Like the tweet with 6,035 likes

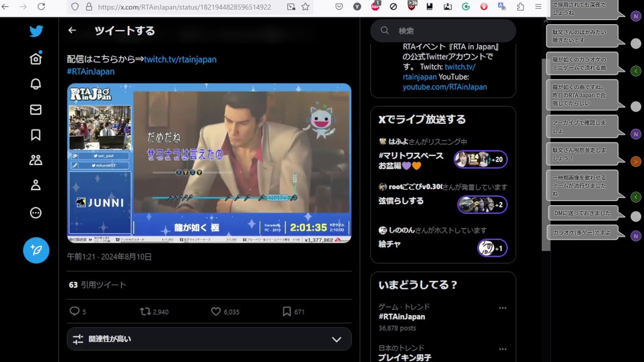[216, 312]
